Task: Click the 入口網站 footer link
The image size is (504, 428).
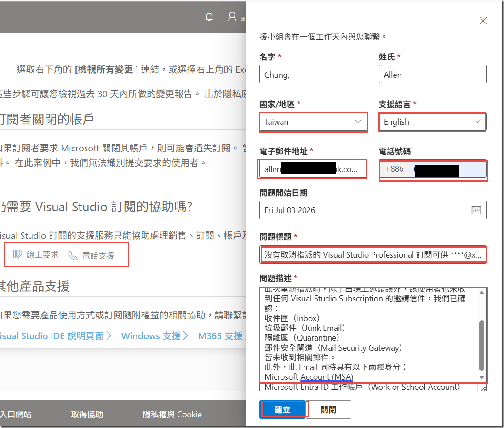Action: (x=16, y=415)
